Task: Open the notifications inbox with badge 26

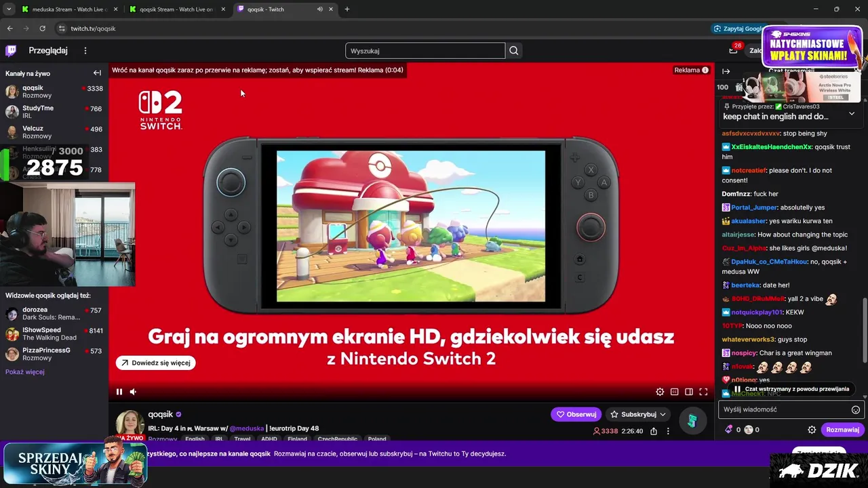Action: click(733, 50)
